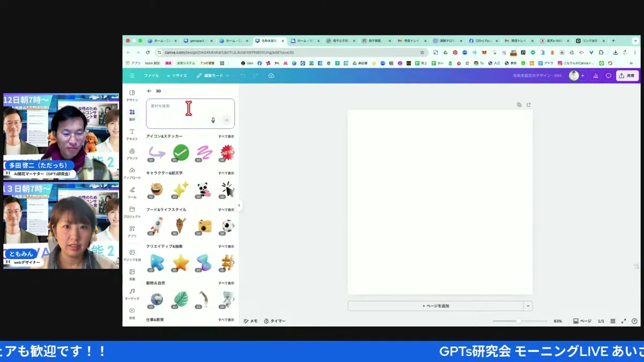The height and width of the screenshot is (362, 644).
Task: Show all in フード&ライフスタイル
Action: (x=226, y=210)
